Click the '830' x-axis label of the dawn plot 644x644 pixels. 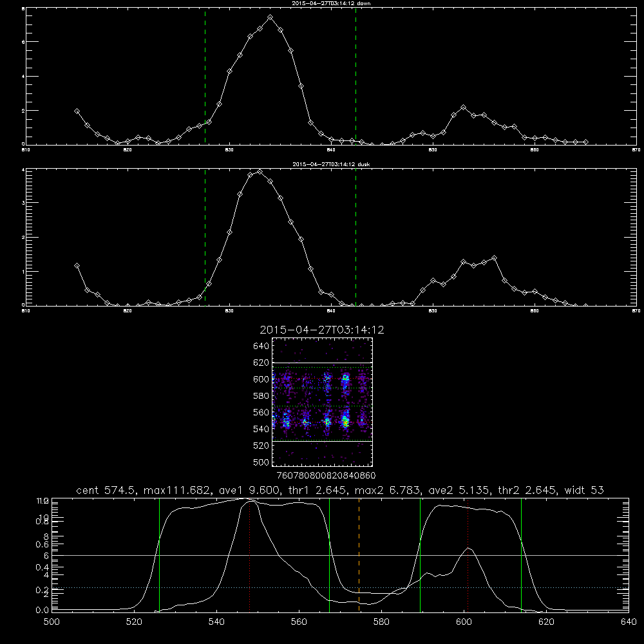pos(229,150)
